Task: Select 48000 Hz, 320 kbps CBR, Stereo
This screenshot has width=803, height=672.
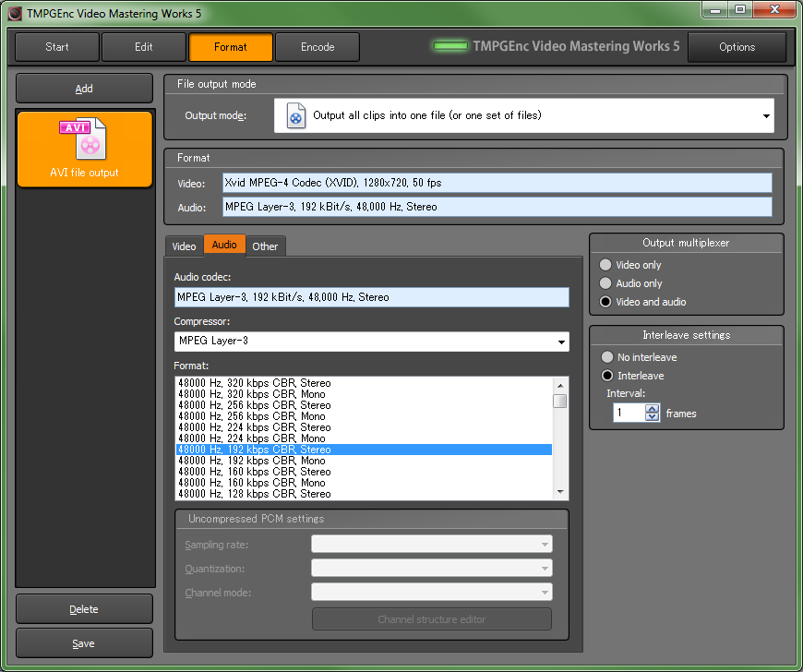Action: coord(364,383)
